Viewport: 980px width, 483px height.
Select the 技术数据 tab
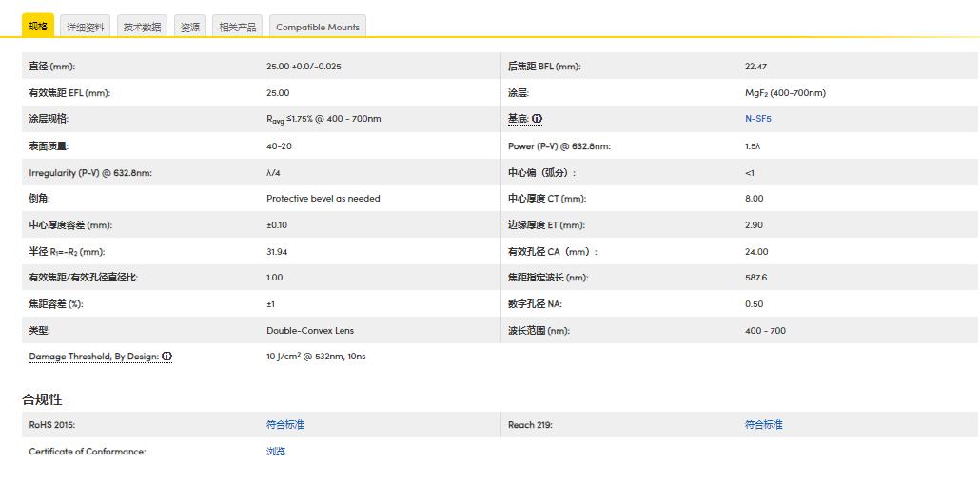click(x=142, y=28)
